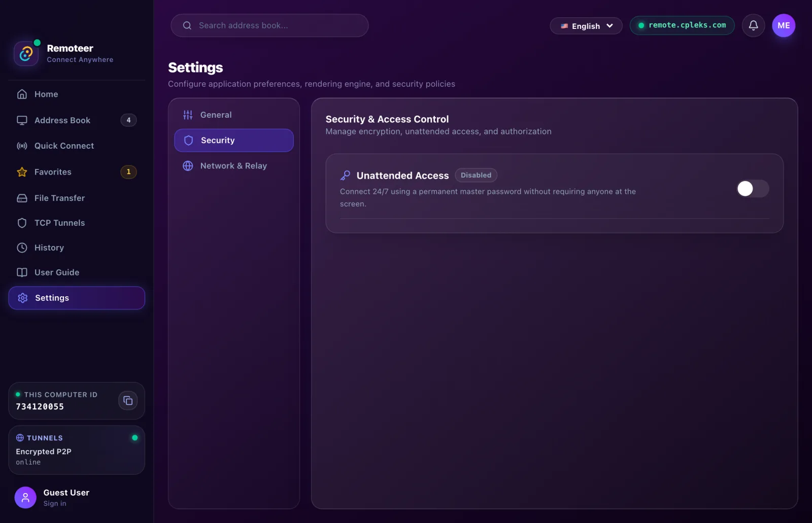Click the Encrypted P2P tunnels text
Viewport: 812px width, 523px height.
(x=44, y=451)
